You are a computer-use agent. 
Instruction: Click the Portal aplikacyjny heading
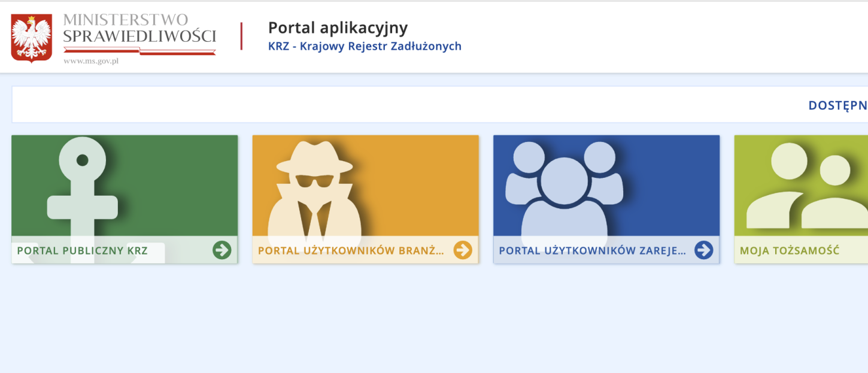(x=338, y=28)
